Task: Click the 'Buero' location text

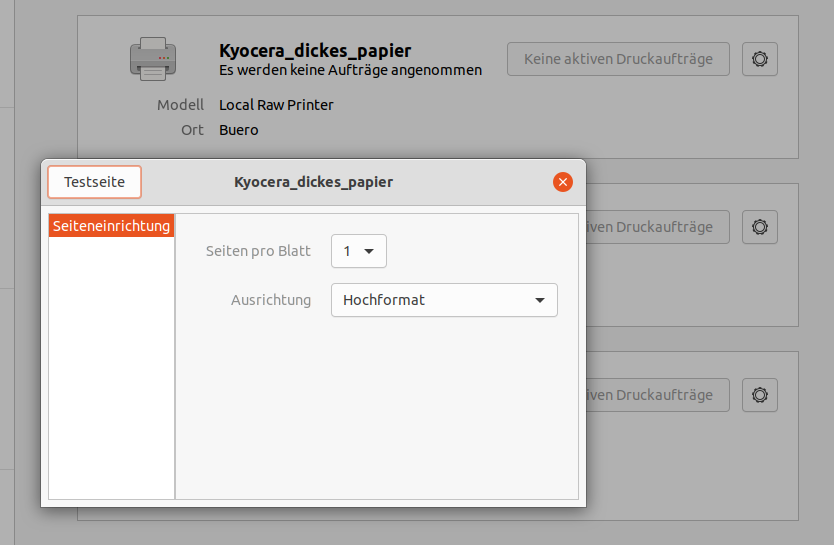Action: click(239, 130)
